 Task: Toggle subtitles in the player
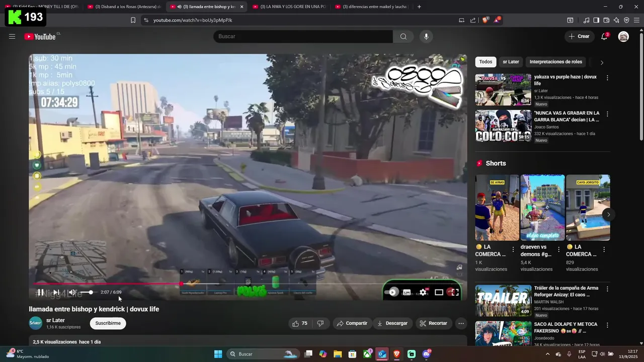407,292
